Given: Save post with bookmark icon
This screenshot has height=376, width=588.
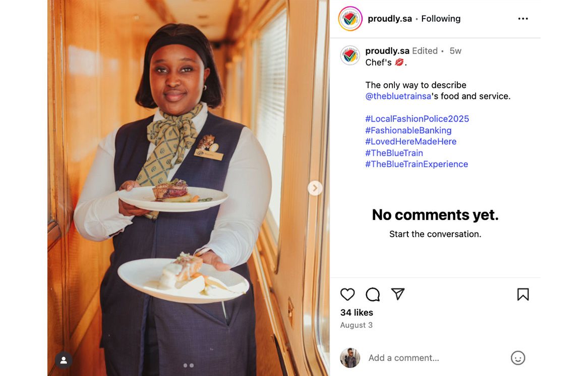Looking at the screenshot, I should (523, 294).
